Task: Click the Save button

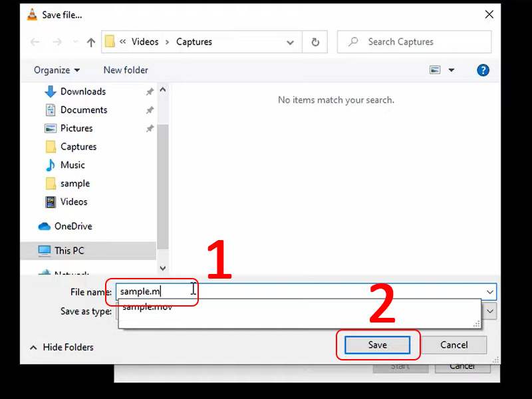Action: point(377,344)
